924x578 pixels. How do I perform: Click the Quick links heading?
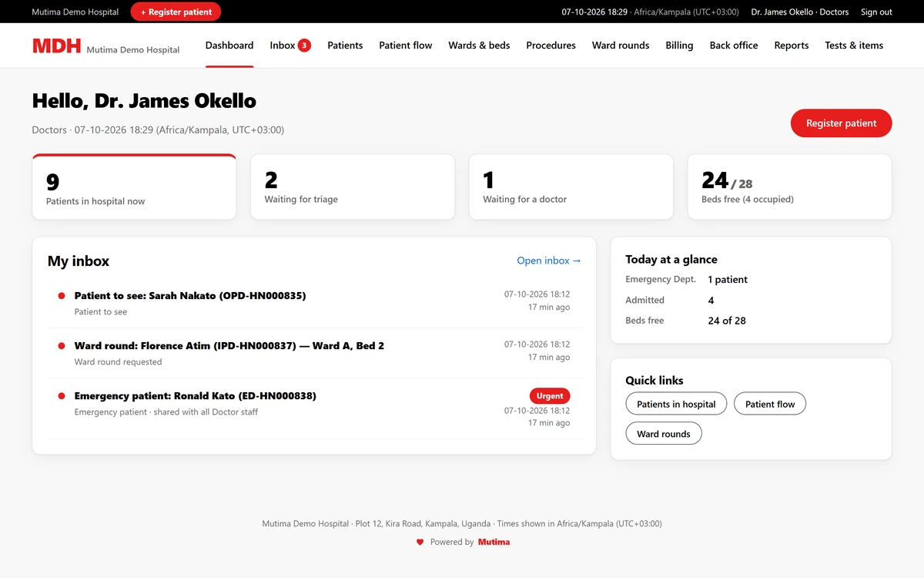[x=654, y=381]
